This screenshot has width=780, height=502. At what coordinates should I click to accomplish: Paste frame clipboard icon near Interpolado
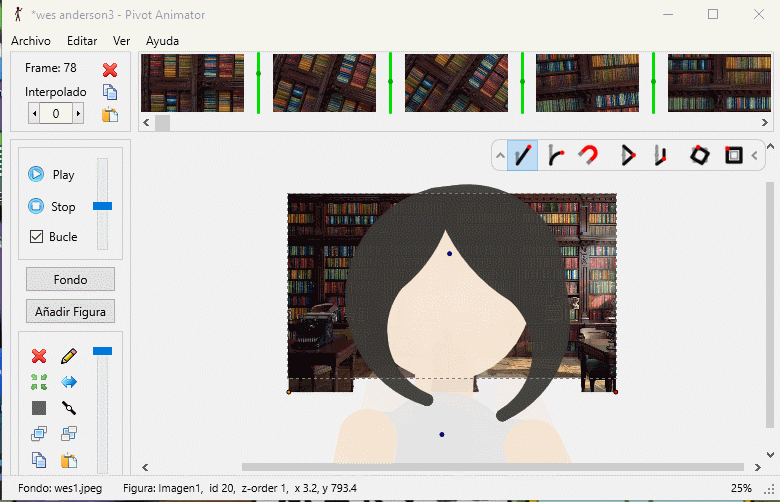coord(110,114)
